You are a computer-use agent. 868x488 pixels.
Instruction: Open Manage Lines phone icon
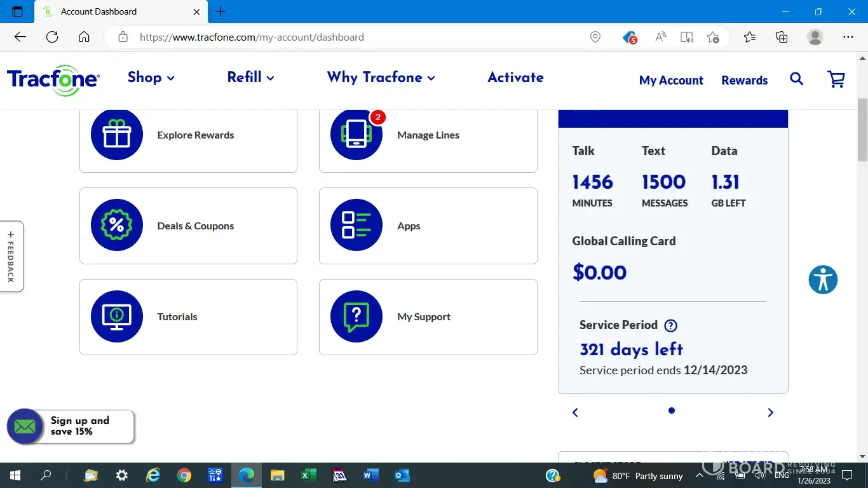point(356,135)
